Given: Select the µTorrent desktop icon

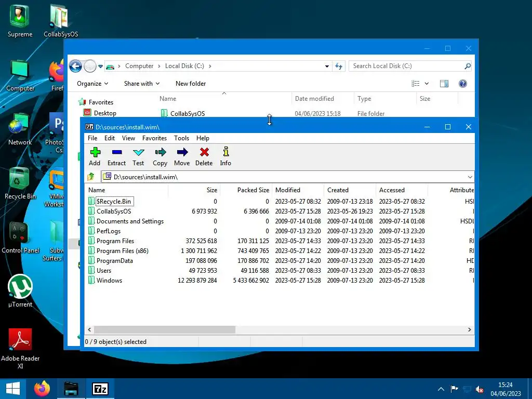Looking at the screenshot, I should coord(20,291).
